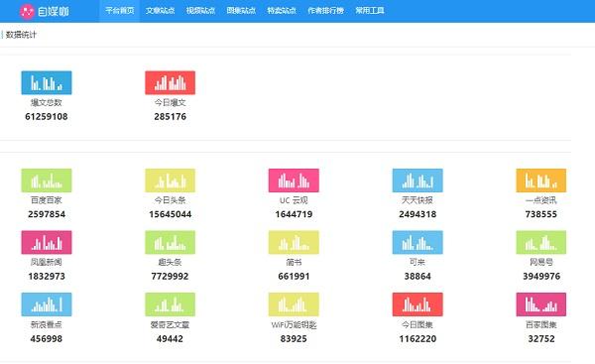
Task: Open the yellow 简书 chart icon
Action: point(294,242)
